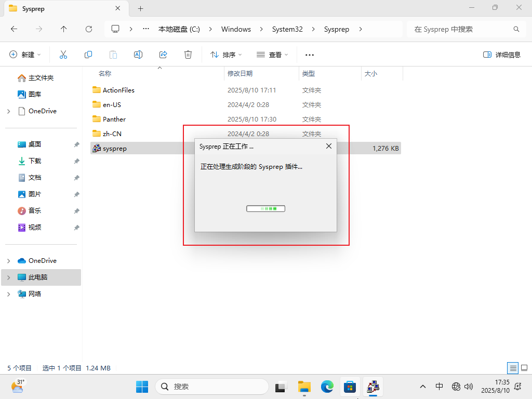Click the taskbar 搜索 search box
Viewport: 532px width, 399px height.
tap(212, 387)
